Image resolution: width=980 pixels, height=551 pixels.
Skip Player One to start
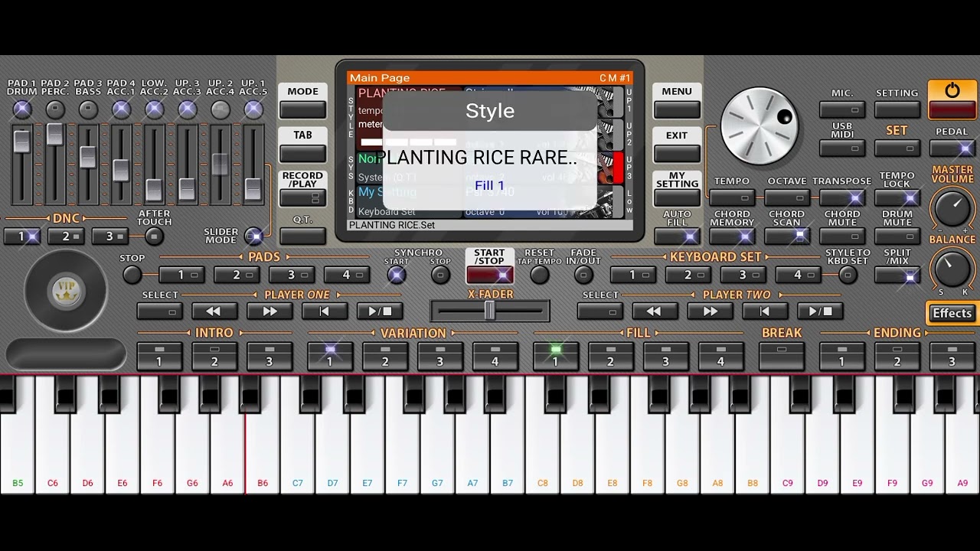point(325,311)
